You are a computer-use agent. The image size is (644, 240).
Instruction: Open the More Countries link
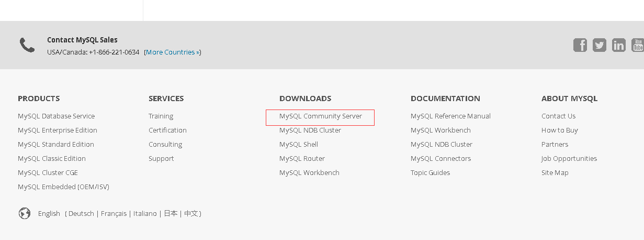click(173, 52)
